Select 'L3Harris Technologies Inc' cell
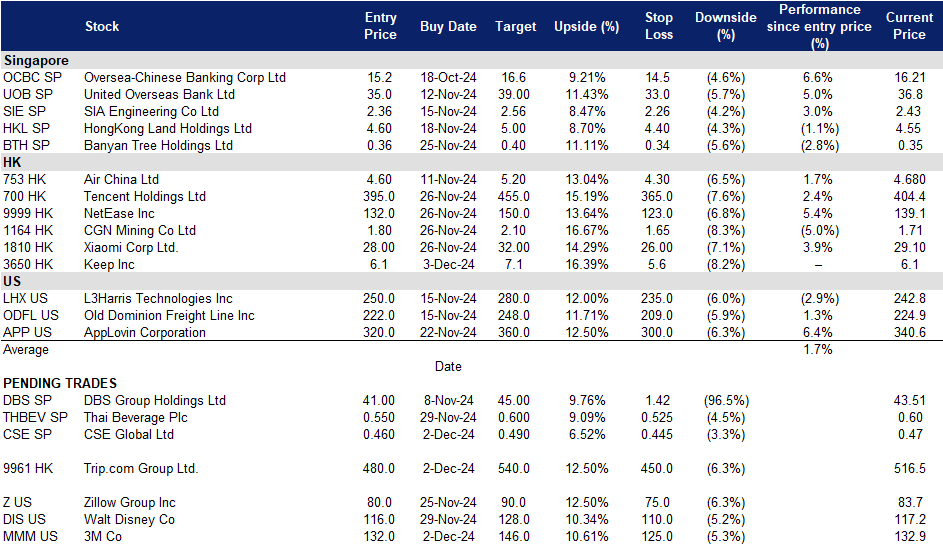The width and height of the screenshot is (943, 545). (158, 298)
